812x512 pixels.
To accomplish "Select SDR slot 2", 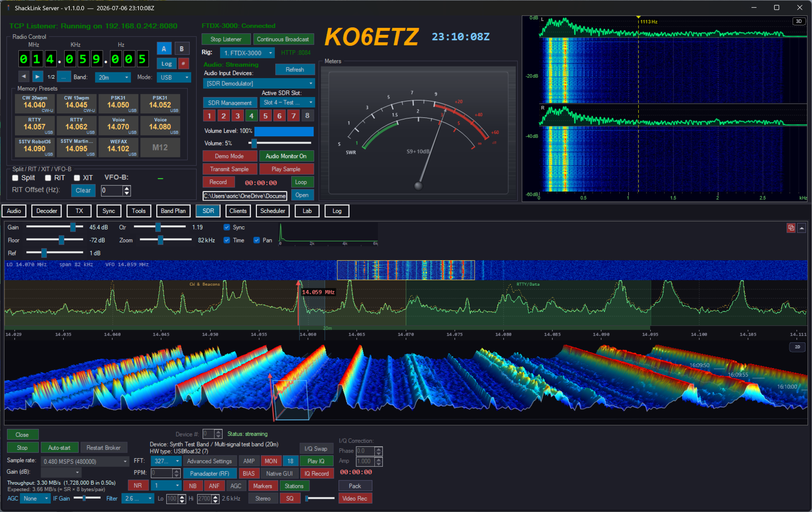I will [x=224, y=116].
